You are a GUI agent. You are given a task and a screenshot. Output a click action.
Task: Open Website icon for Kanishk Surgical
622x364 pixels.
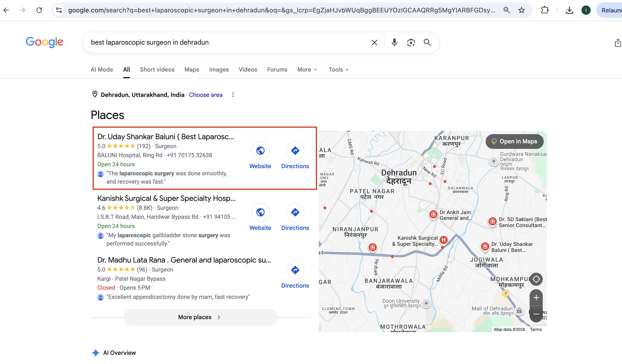click(260, 212)
